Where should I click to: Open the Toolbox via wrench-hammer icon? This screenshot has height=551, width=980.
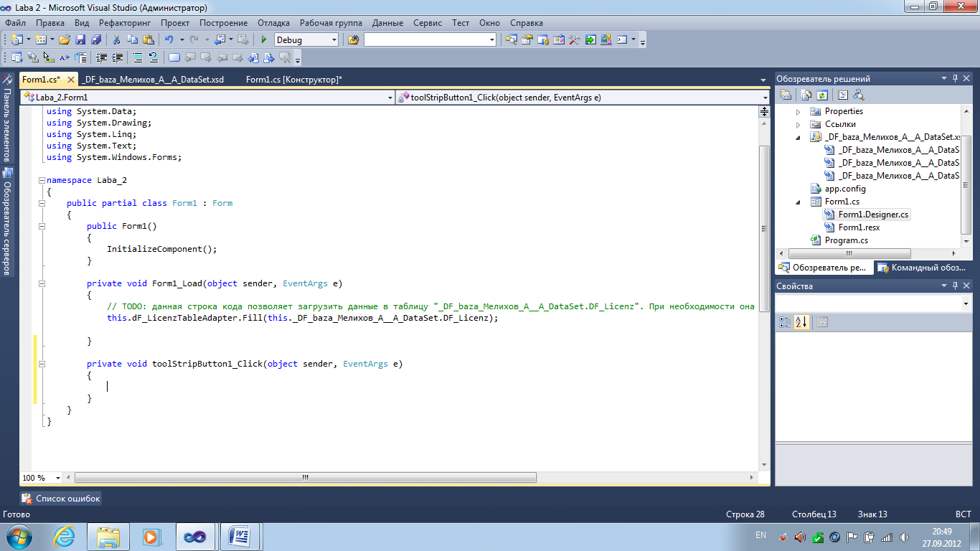tap(574, 40)
